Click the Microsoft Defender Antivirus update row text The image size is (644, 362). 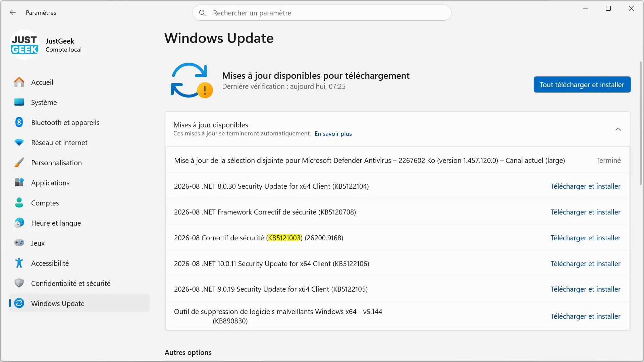tap(369, 161)
